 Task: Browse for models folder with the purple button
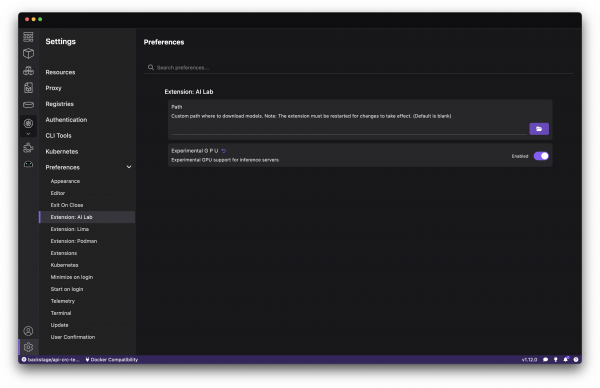pyautogui.click(x=539, y=129)
